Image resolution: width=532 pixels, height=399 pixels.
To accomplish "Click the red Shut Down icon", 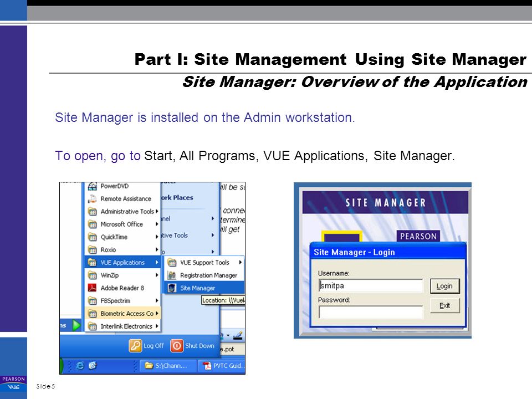I will [x=176, y=346].
